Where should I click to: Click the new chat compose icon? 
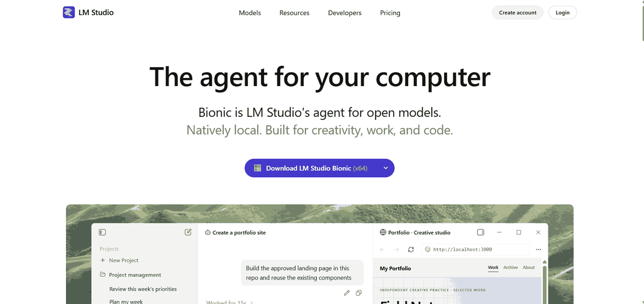pos(188,232)
